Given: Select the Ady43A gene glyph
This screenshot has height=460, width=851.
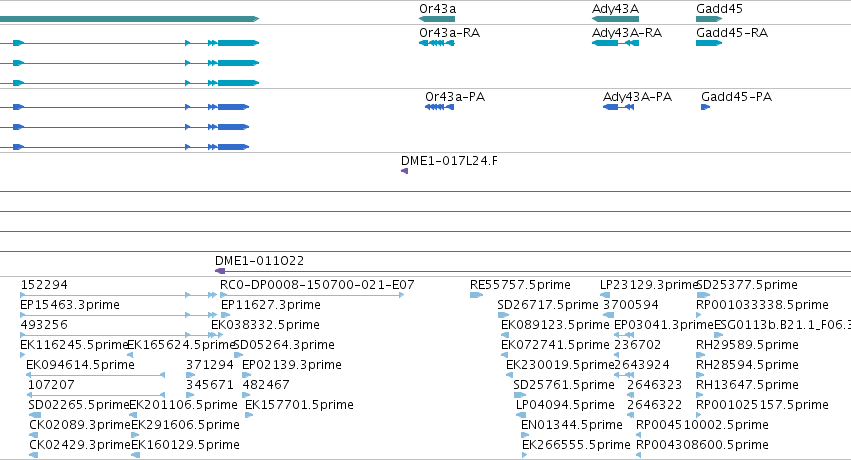Looking at the screenshot, I should coord(615,19).
